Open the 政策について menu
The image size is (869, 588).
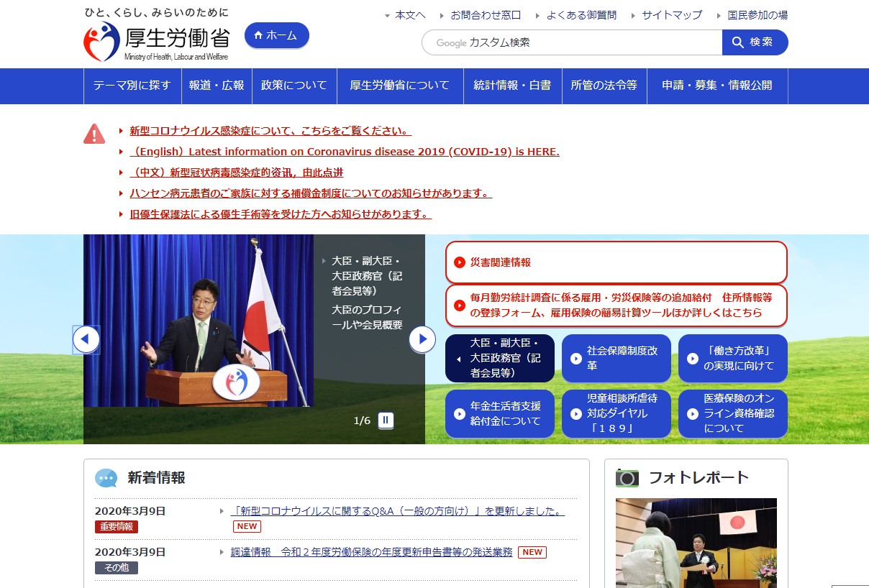294,86
